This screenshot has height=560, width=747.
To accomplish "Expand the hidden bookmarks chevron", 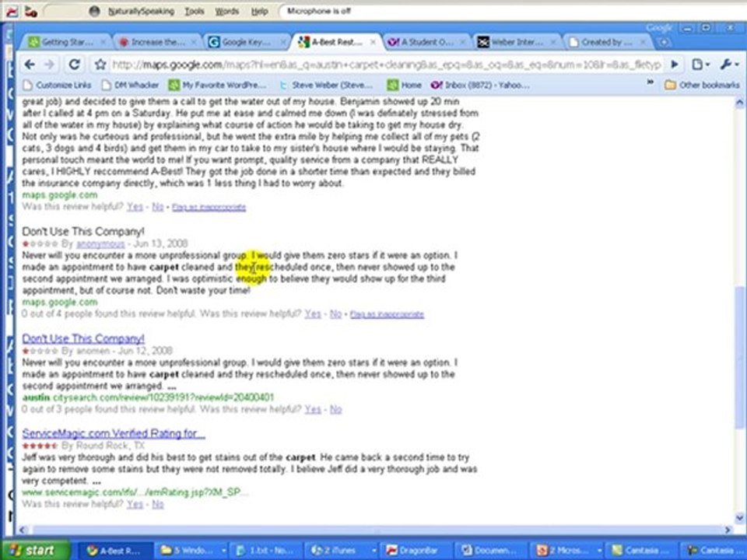I will pyautogui.click(x=650, y=83).
